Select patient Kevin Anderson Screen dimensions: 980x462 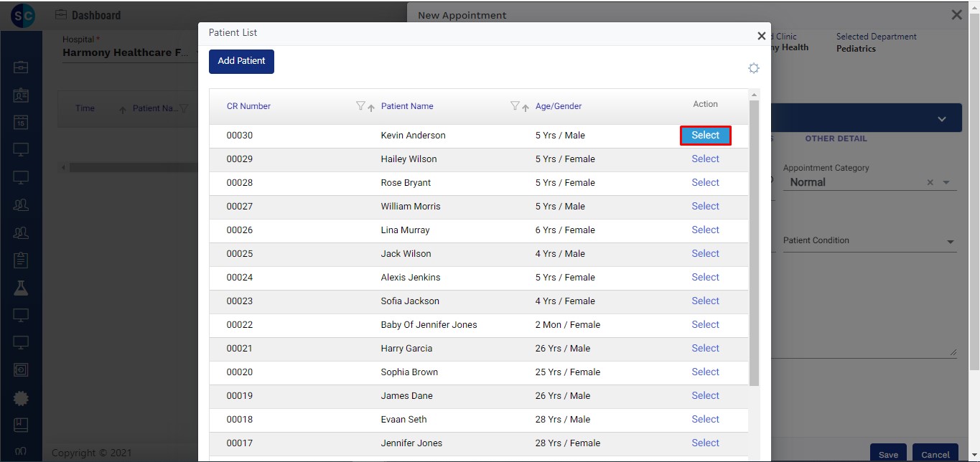tap(705, 136)
